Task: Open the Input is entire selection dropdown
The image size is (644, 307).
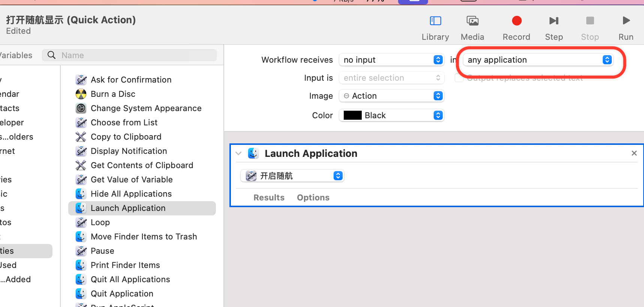Action: (x=391, y=78)
